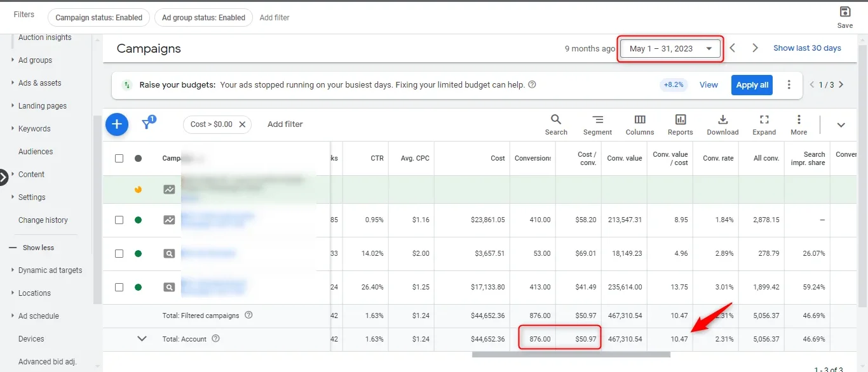Open Auction insights page

[x=45, y=37]
